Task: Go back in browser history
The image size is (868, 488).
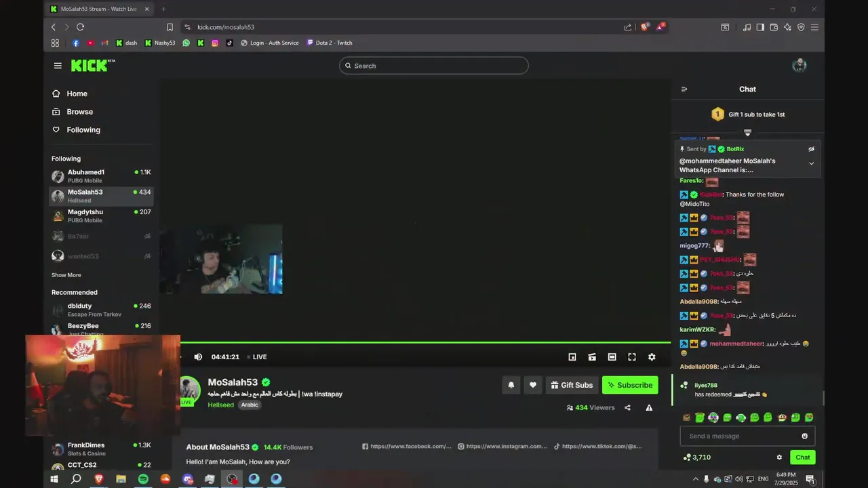Action: (54, 27)
